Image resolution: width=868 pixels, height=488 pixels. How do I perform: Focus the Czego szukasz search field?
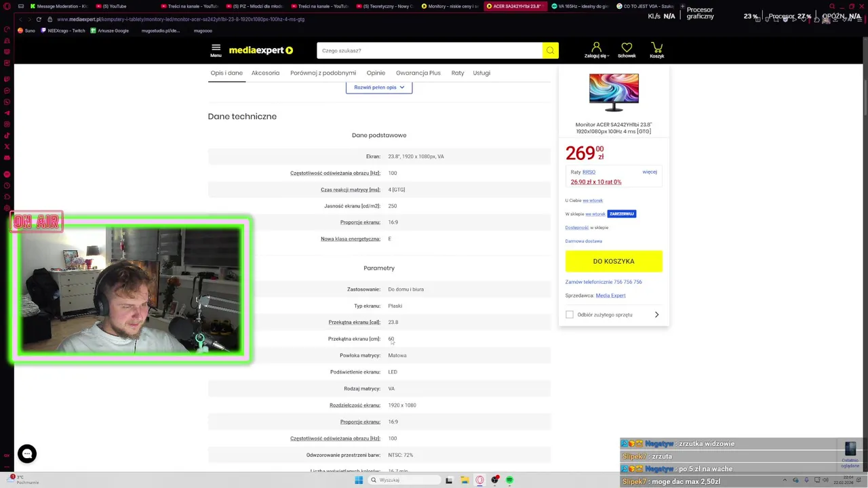429,50
